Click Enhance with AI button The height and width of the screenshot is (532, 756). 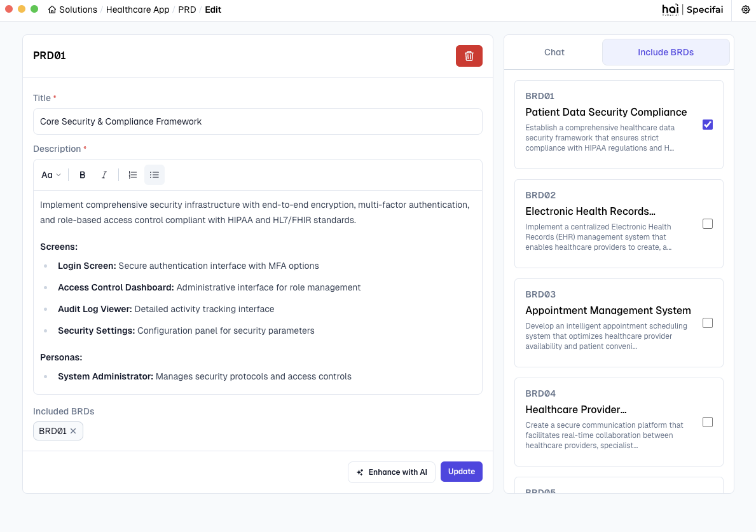(x=392, y=472)
